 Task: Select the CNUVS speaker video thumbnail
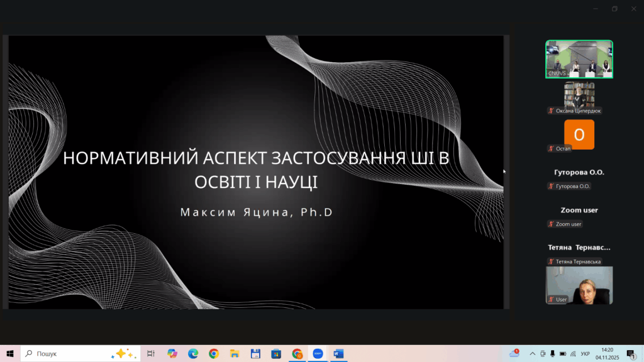point(579,59)
